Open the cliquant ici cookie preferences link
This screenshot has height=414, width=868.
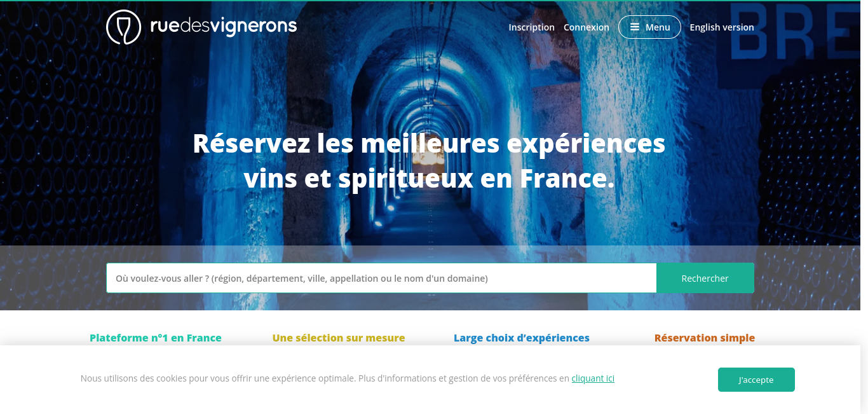pos(593,378)
